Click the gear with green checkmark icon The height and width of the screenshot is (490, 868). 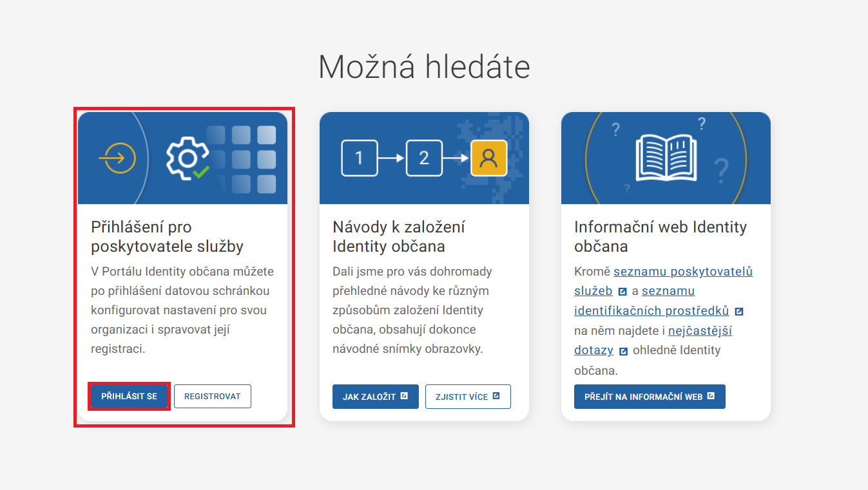pyautogui.click(x=186, y=158)
